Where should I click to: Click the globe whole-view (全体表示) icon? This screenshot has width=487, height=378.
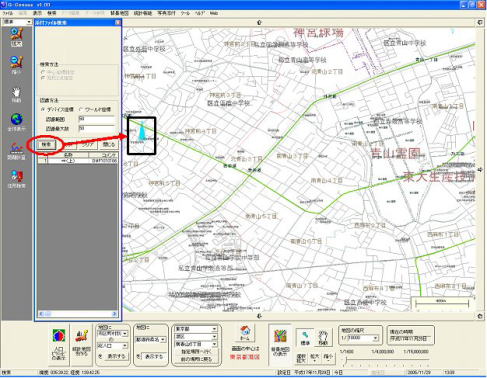(16, 122)
